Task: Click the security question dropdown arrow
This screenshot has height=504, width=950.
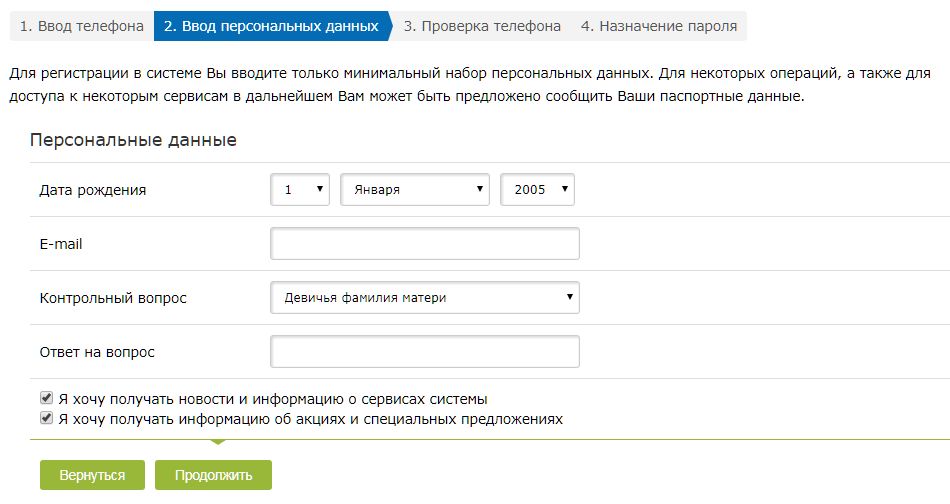Action: [x=570, y=297]
